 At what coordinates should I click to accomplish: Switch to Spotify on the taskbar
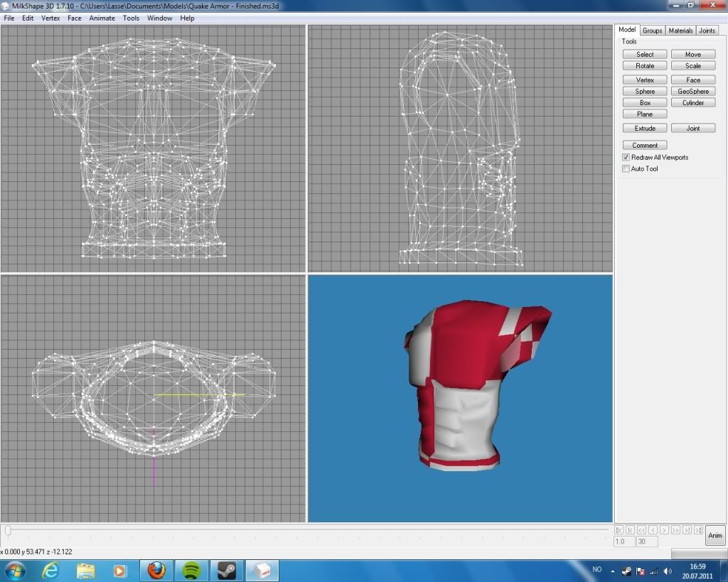coord(192,571)
